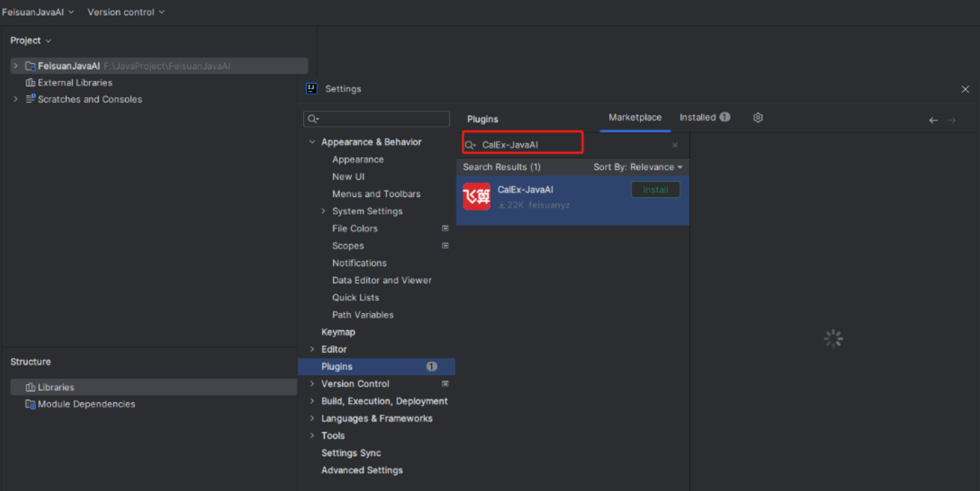The width and height of the screenshot is (980, 491).
Task: Click the CalEx-JavaAI plugin name
Action: 525,190
